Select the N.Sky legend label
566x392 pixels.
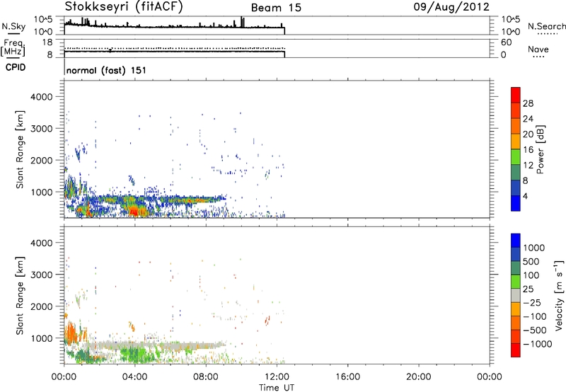tap(13, 26)
